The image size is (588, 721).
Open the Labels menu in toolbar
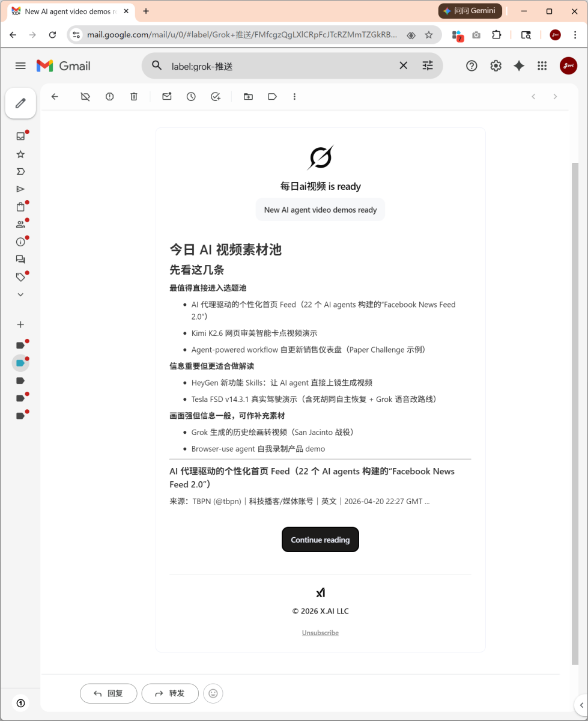[272, 97]
